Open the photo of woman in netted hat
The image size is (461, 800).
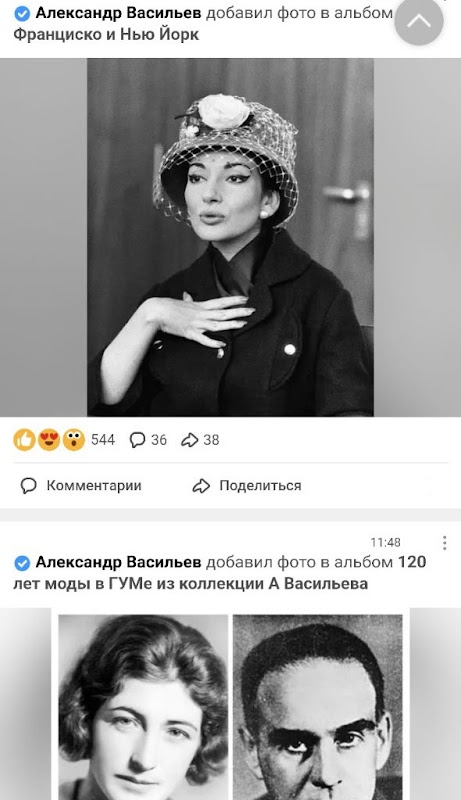tap(230, 237)
